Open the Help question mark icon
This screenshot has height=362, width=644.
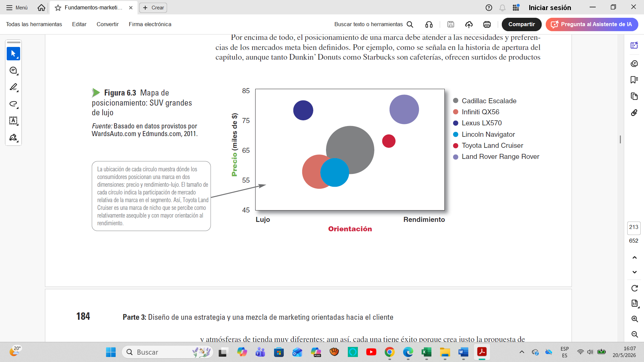[489, 7]
